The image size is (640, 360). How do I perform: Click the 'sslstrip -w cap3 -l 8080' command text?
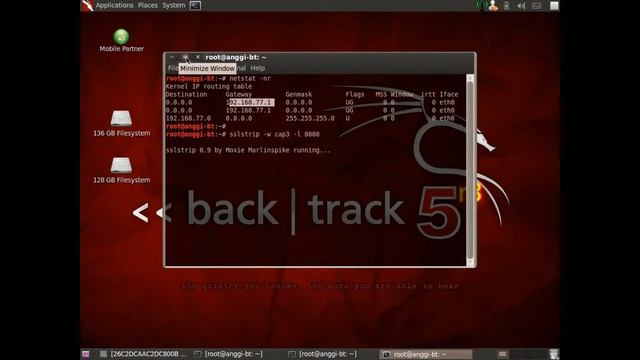274,134
